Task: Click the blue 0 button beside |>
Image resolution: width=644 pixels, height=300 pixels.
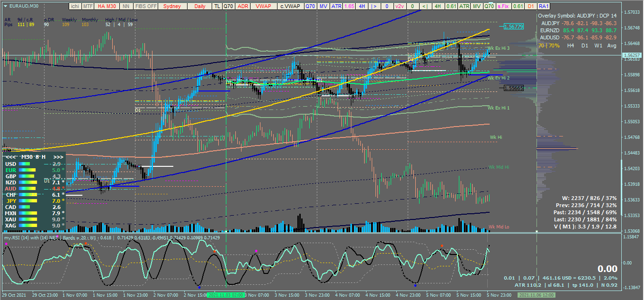Action: click(387, 6)
